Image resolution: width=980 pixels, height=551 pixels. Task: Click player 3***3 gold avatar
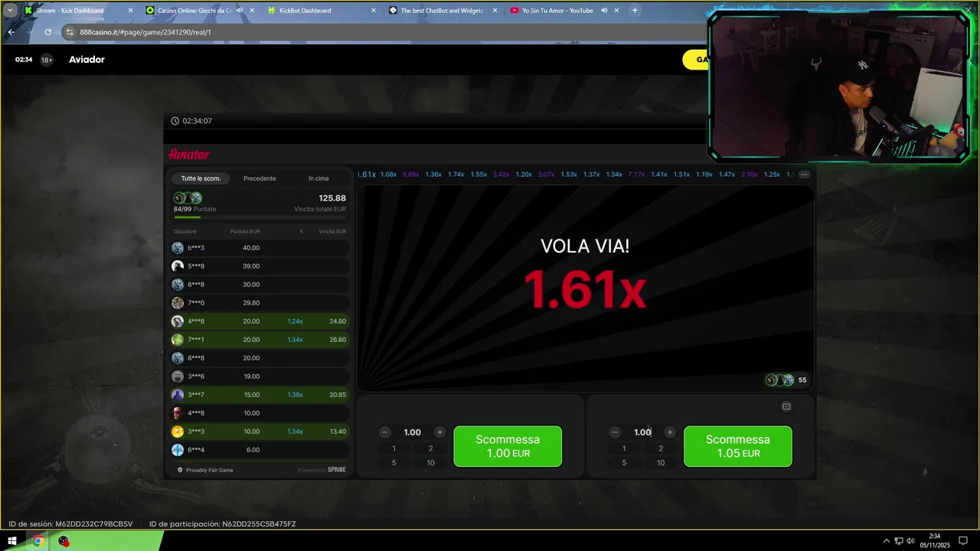click(x=178, y=432)
